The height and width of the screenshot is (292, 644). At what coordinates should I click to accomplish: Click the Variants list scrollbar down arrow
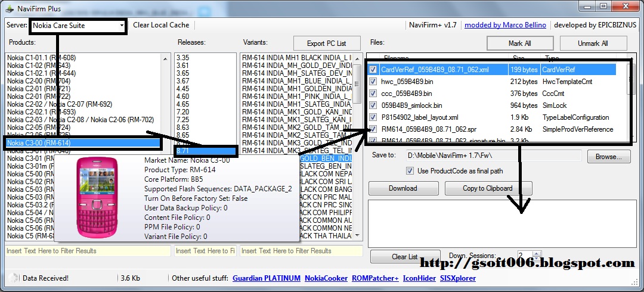tap(357, 236)
